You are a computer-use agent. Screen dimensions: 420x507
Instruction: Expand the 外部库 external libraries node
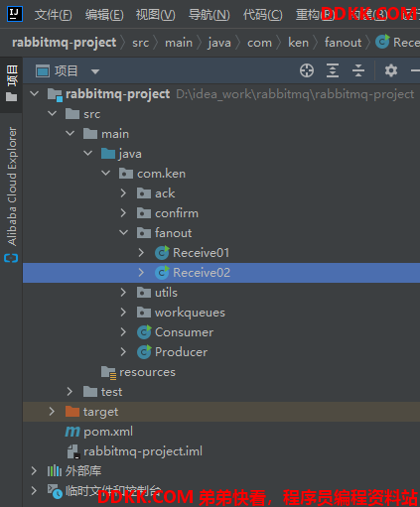[34, 471]
